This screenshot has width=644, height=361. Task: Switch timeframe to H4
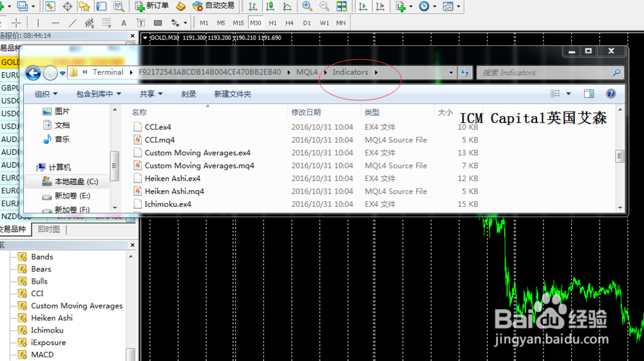(x=290, y=23)
